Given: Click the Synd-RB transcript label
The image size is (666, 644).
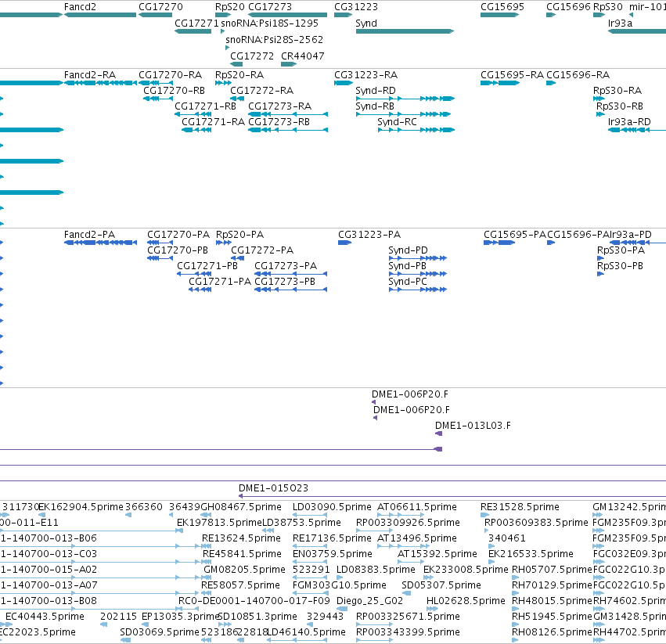Looking at the screenshot, I should pos(375,106).
